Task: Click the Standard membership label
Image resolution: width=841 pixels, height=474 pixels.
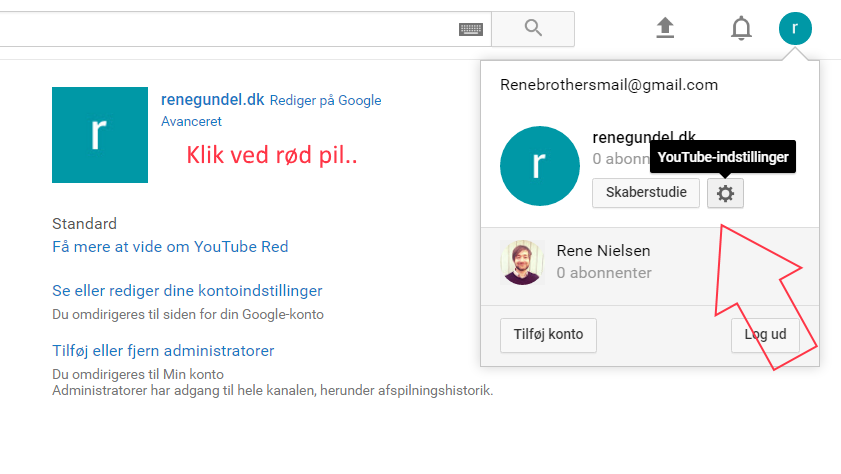Action: 84,224
